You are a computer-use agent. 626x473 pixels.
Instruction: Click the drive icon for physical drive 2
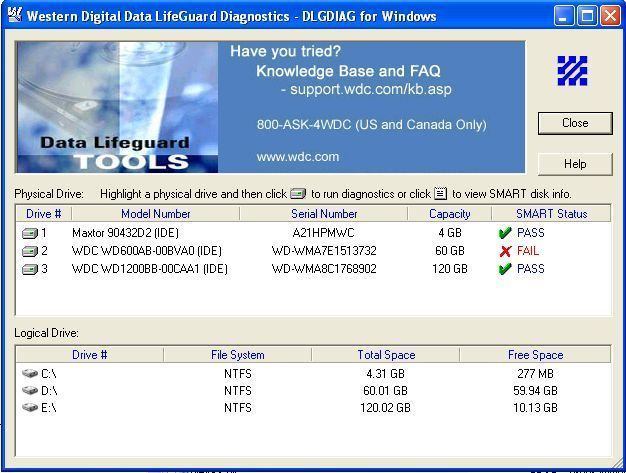pos(30,251)
